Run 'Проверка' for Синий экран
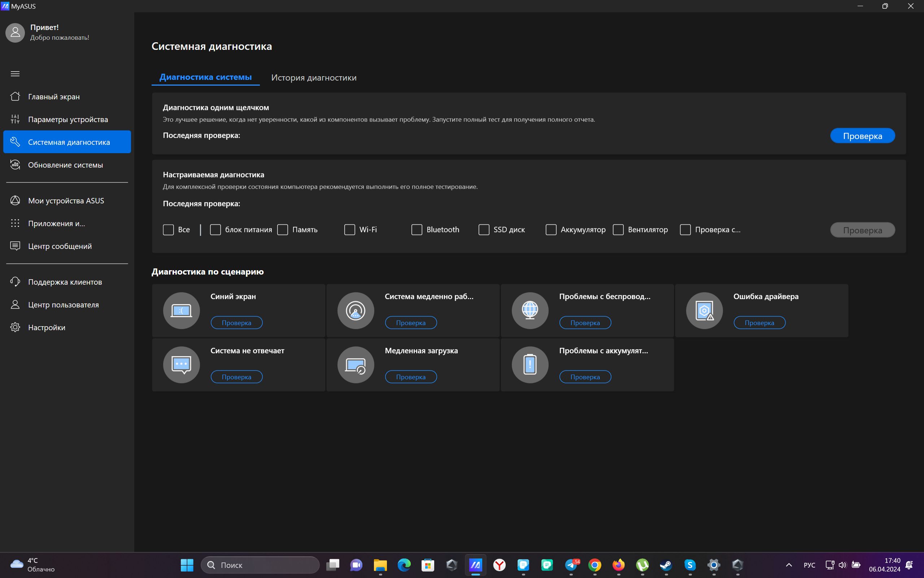Image resolution: width=924 pixels, height=578 pixels. coord(236,323)
